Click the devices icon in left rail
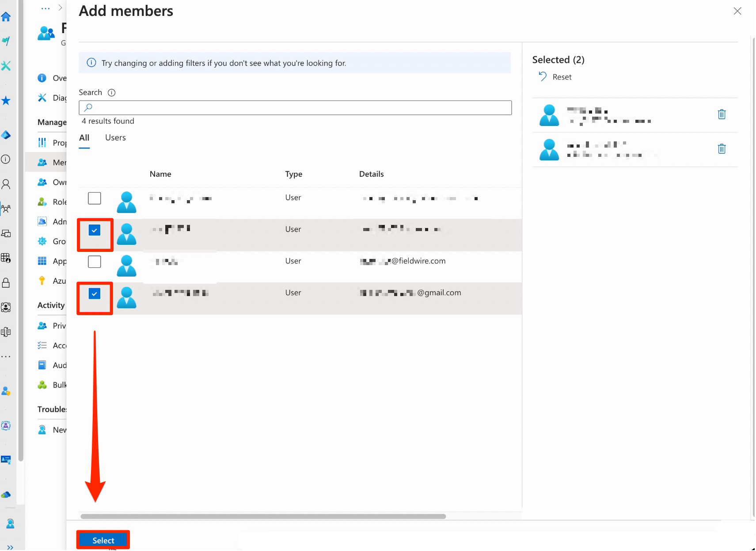 (6, 233)
